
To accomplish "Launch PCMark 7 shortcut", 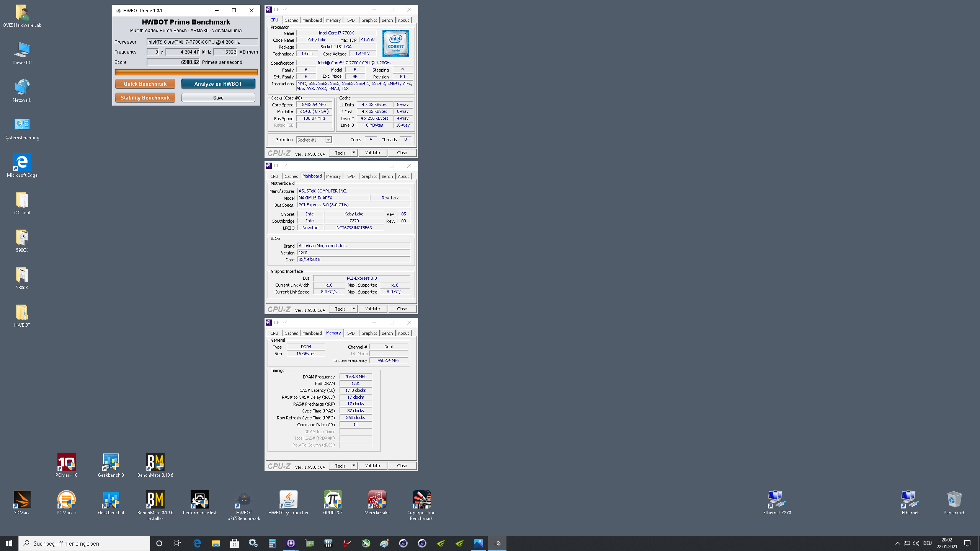I will click(x=66, y=503).
